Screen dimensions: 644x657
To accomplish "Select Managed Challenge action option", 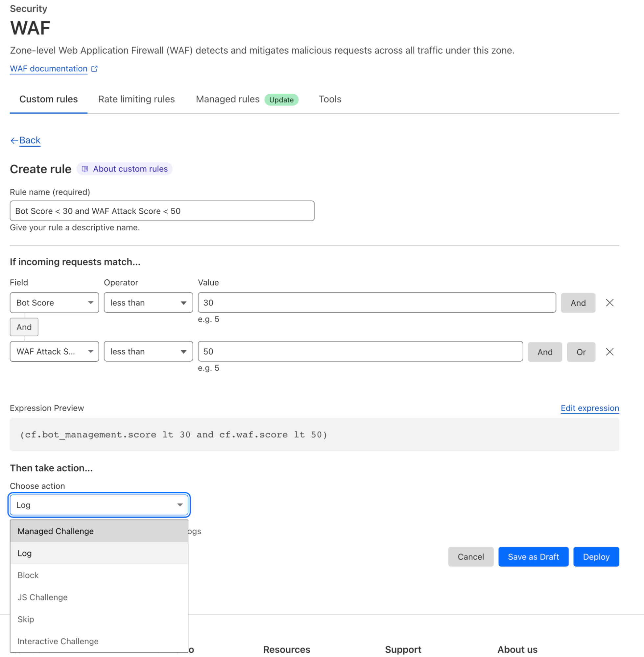I will tap(56, 531).
